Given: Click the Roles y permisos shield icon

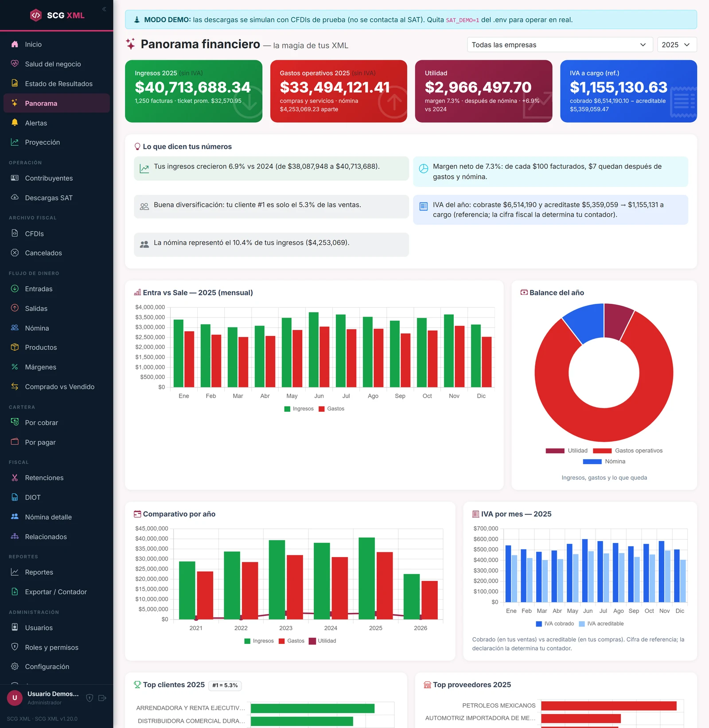Looking at the screenshot, I should [x=15, y=647].
